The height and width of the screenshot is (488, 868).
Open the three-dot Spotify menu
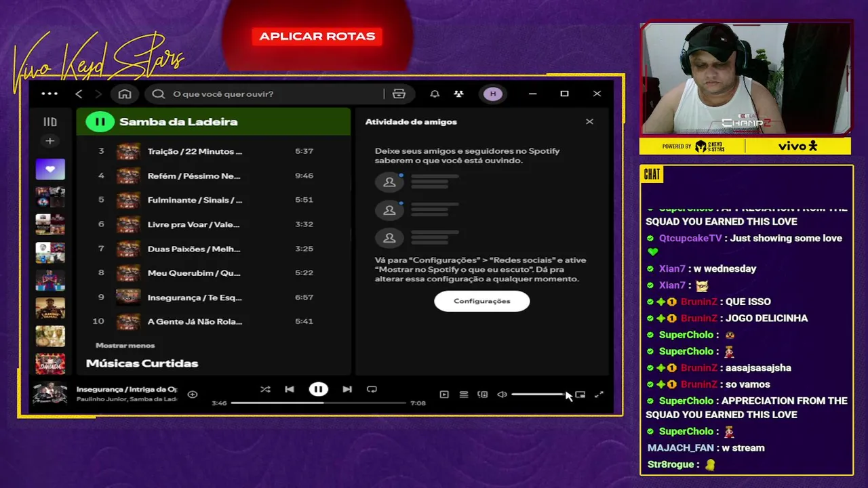point(50,94)
